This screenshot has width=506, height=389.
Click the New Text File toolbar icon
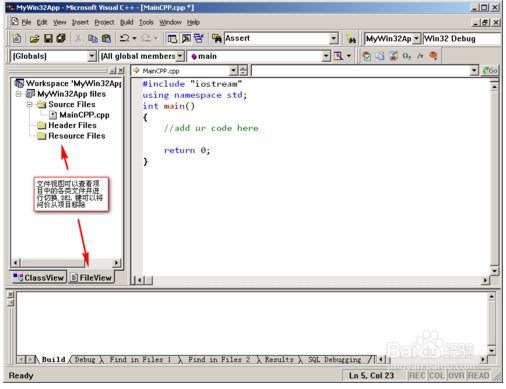[x=17, y=39]
